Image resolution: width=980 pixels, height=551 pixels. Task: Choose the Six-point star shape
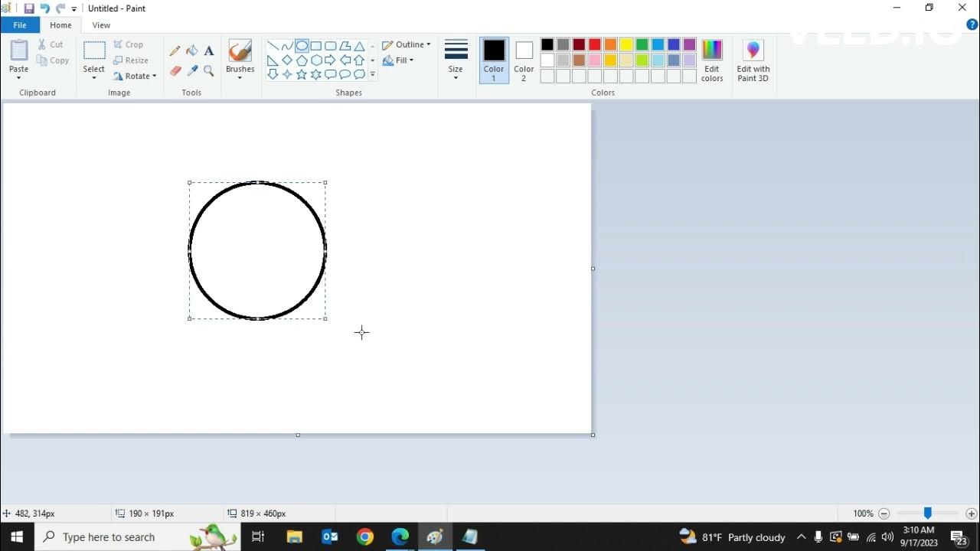click(x=316, y=74)
